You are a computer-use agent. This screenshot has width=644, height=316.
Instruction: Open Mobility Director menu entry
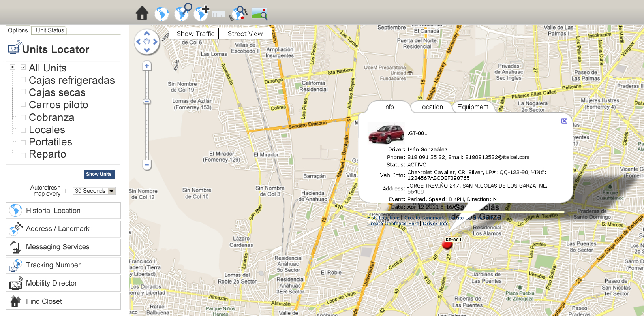(x=63, y=283)
